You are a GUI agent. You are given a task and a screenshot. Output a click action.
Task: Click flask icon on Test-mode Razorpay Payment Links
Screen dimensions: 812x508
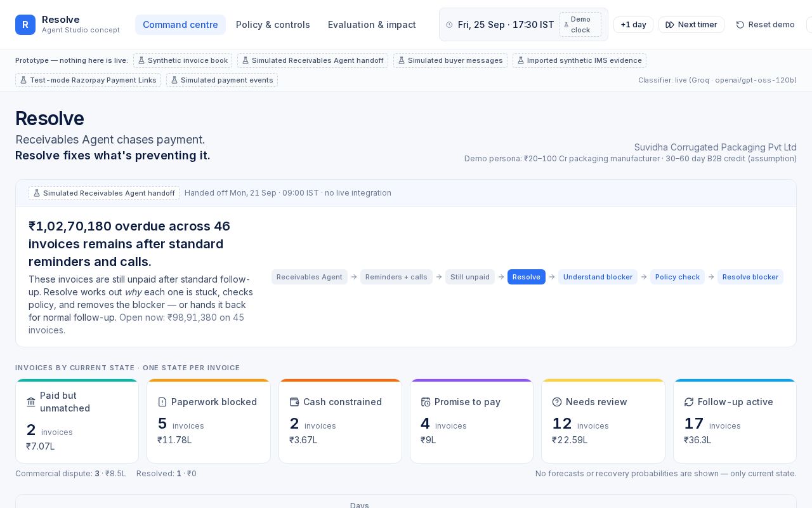click(x=23, y=80)
